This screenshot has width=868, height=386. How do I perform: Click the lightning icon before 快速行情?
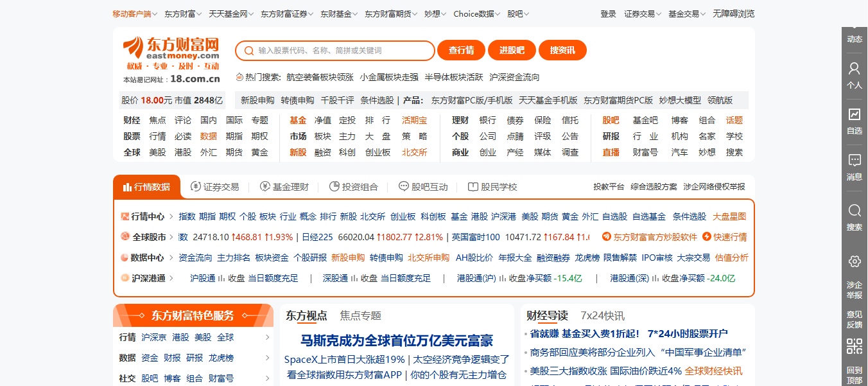707,237
